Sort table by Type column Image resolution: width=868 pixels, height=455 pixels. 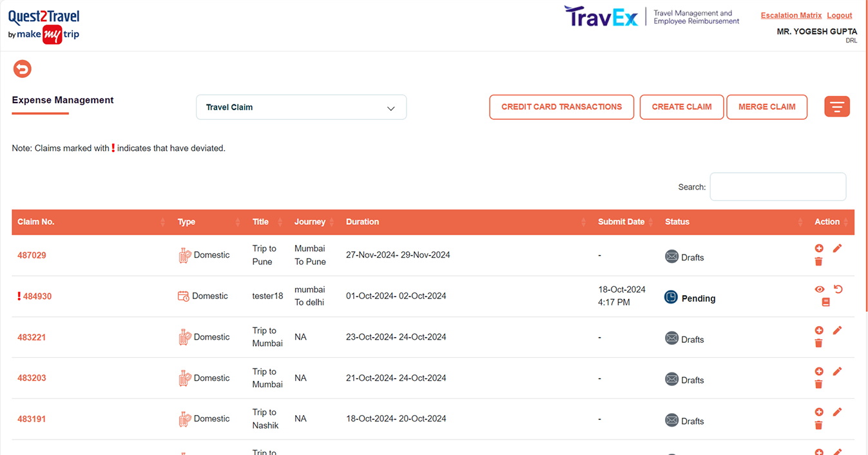(x=209, y=222)
